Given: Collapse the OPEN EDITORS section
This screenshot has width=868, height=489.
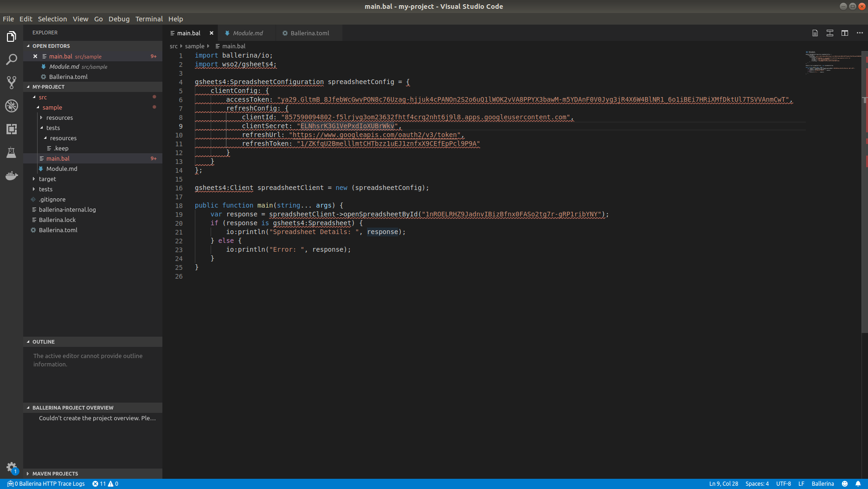Looking at the screenshot, I should [x=51, y=46].
